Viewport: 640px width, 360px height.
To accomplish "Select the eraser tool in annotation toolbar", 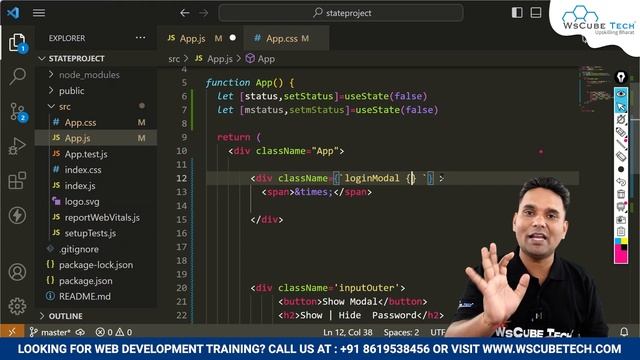I will tap(621, 156).
